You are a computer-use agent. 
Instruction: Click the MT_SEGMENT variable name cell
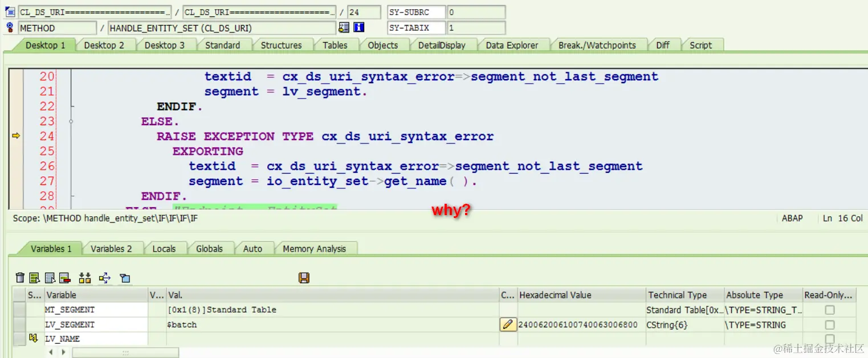pyautogui.click(x=96, y=310)
